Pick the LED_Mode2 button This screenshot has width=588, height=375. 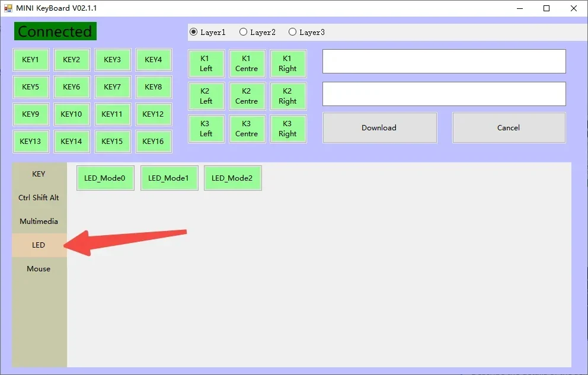click(232, 178)
